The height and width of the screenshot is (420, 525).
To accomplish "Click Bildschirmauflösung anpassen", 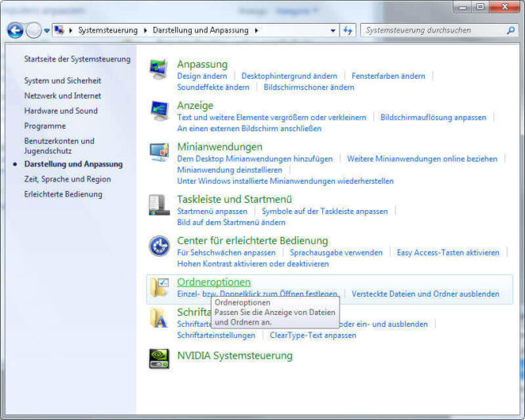I will pos(434,118).
